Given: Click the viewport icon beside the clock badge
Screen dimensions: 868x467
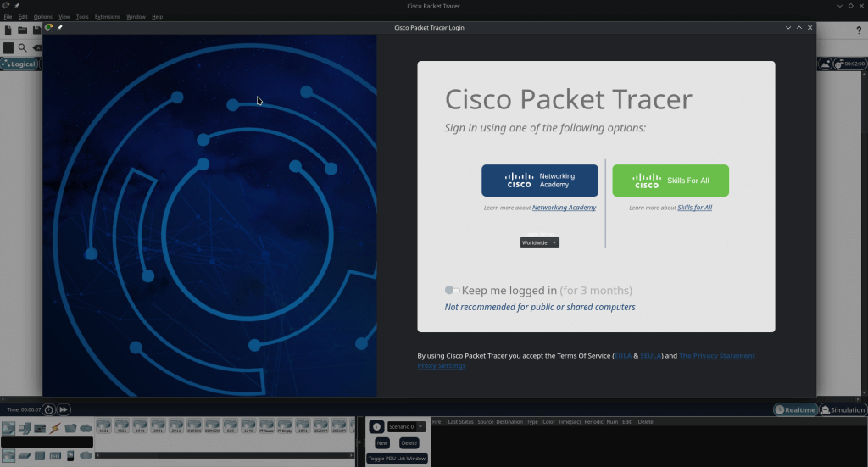Looking at the screenshot, I should tap(826, 64).
